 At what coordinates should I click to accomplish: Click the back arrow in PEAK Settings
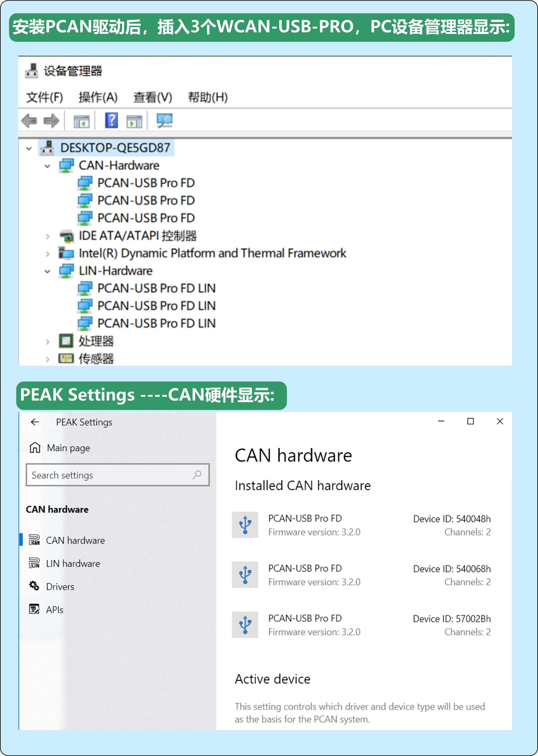tap(35, 422)
